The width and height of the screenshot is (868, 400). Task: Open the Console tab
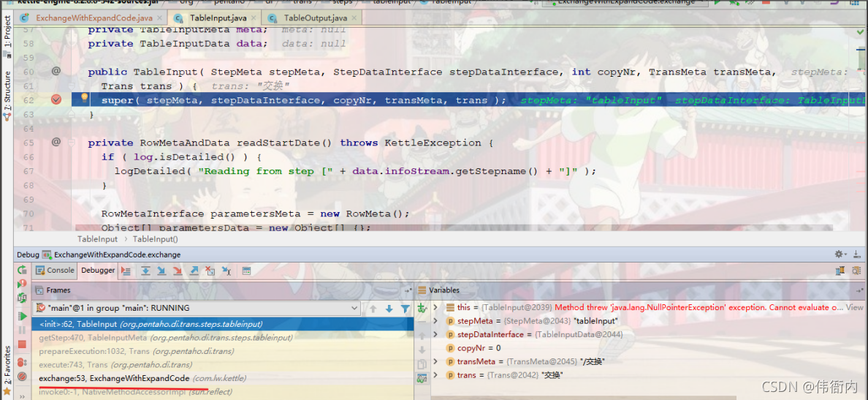pos(56,271)
